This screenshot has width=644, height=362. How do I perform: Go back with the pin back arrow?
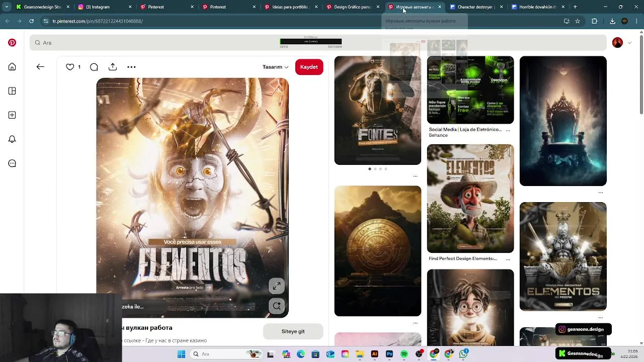40,67
